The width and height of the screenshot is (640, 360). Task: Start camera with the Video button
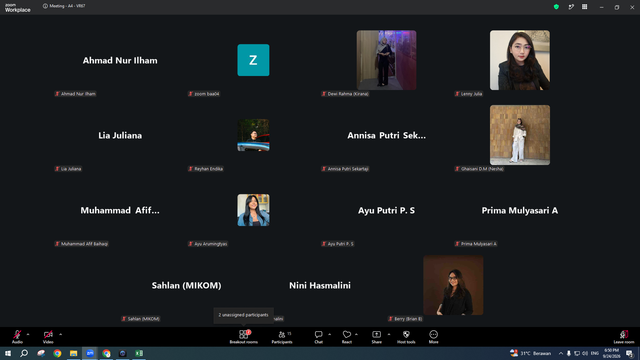tap(48, 336)
